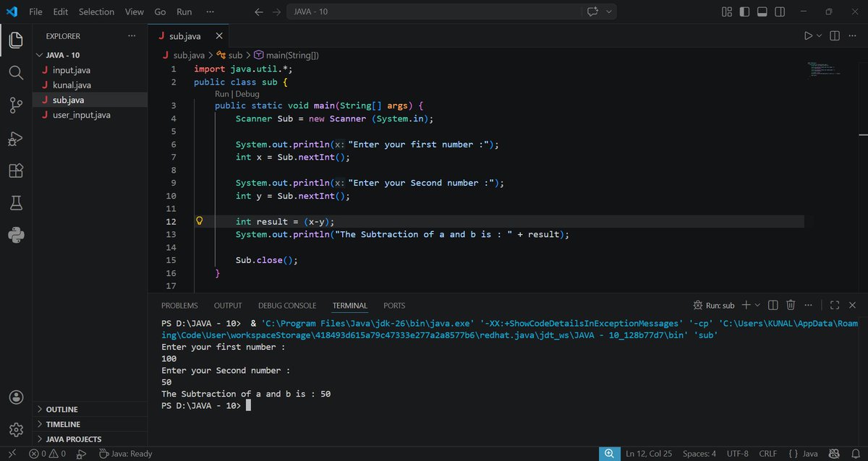Switch to the DEBUG CONSOLE tab
Screen dimensions: 868x461
tap(287, 306)
